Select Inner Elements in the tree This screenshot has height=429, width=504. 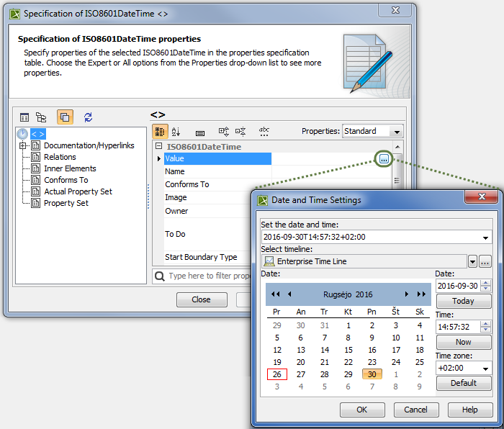coord(70,168)
